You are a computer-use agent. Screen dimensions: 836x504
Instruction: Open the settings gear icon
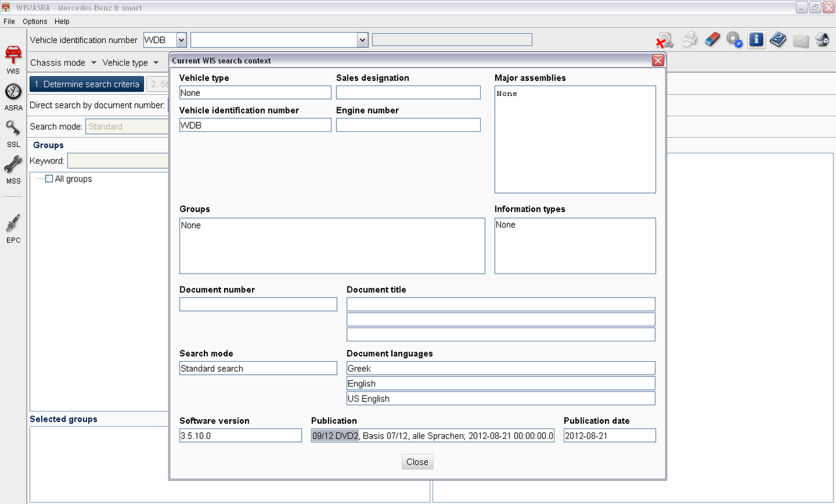[734, 40]
